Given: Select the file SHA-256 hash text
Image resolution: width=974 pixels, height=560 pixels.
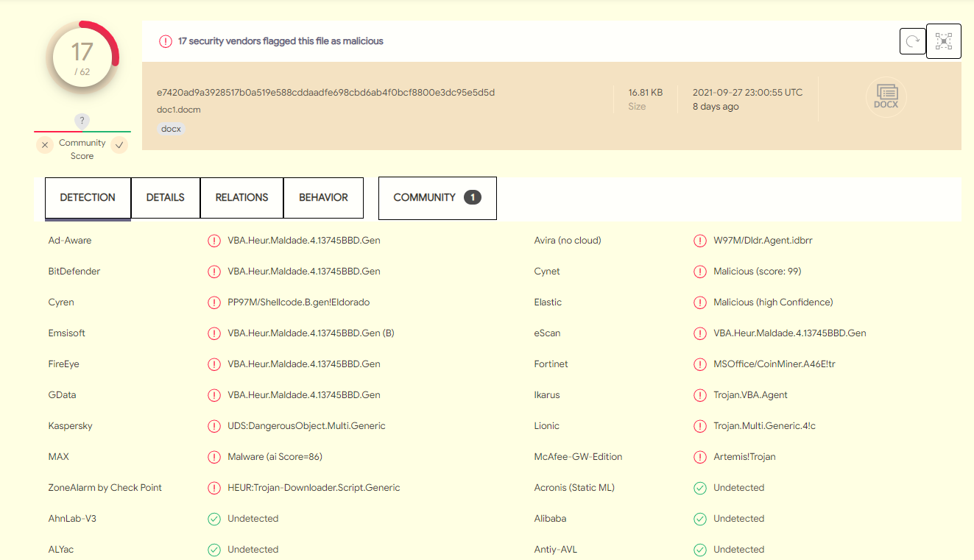Looking at the screenshot, I should pyautogui.click(x=325, y=93).
